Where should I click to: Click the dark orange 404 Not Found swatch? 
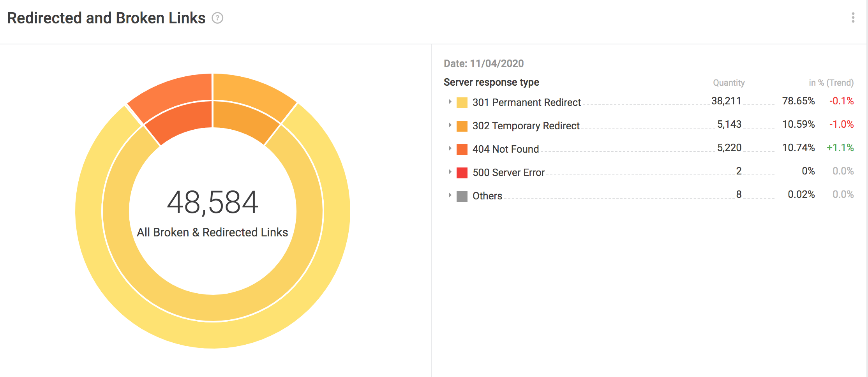pyautogui.click(x=462, y=150)
